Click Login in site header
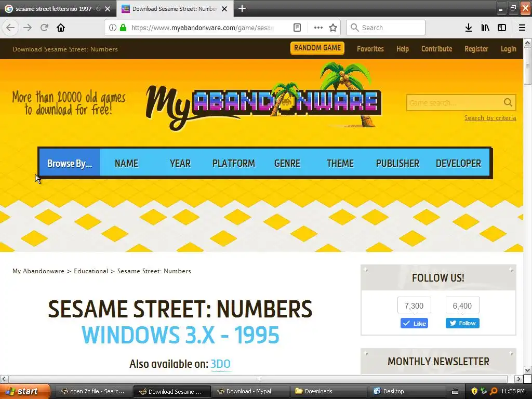 pyautogui.click(x=508, y=49)
